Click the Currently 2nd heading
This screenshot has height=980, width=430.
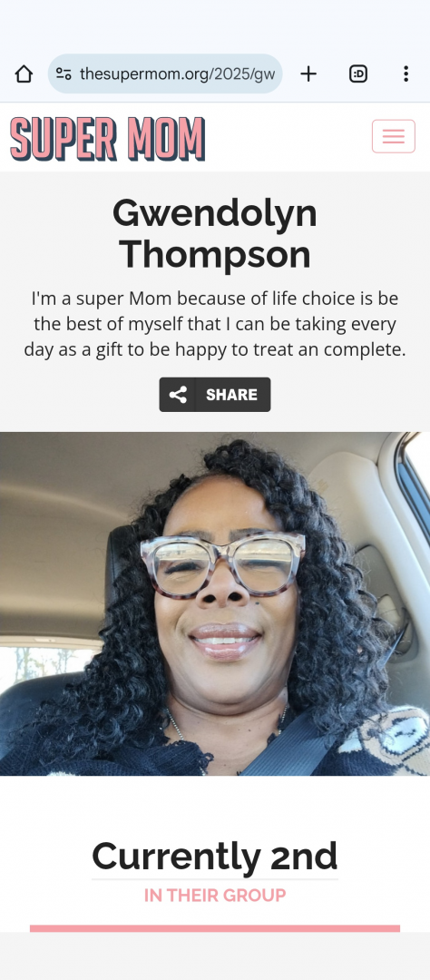tap(215, 856)
